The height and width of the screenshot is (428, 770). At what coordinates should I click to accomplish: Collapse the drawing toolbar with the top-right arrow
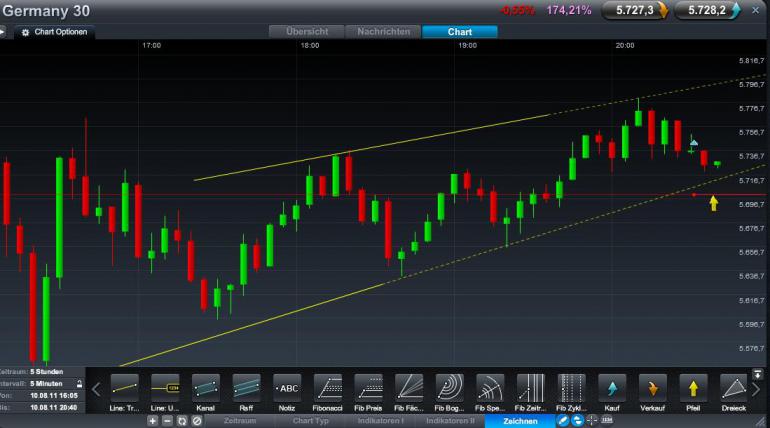click(x=757, y=374)
